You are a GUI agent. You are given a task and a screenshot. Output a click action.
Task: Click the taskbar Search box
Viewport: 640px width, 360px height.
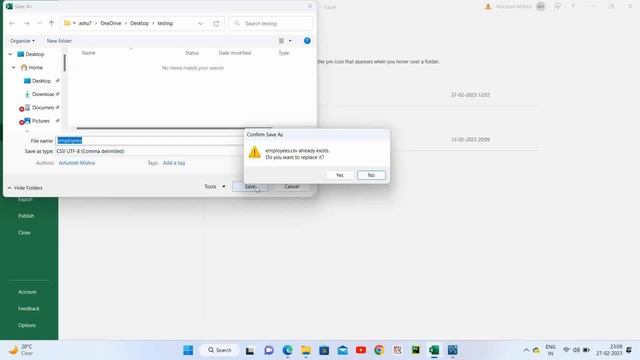[220, 350]
